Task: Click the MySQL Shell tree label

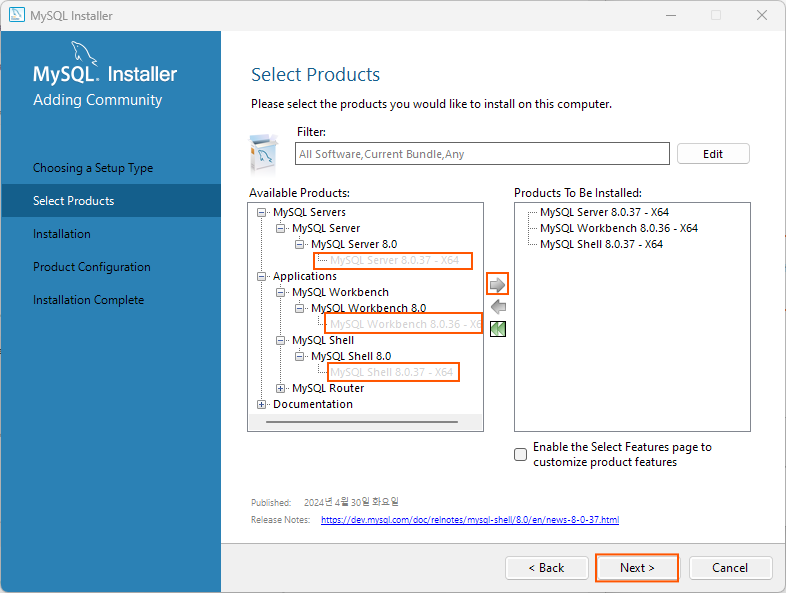Action: [323, 341]
